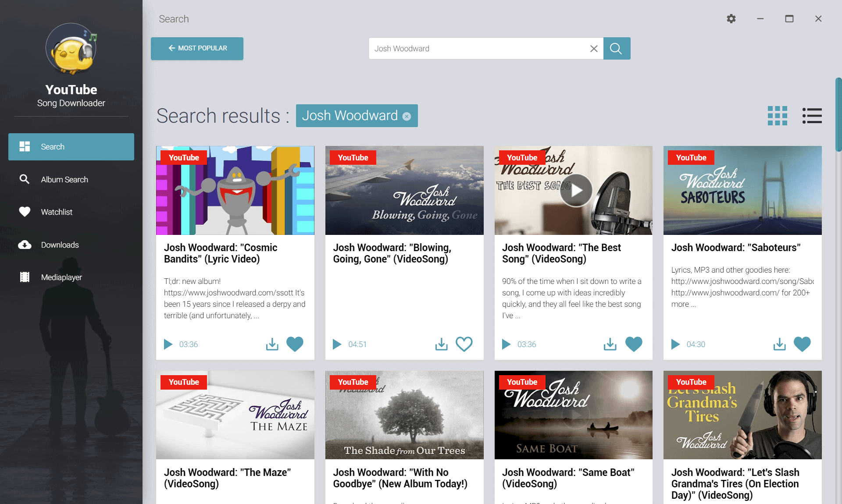
Task: Add 'Cosmic Bandits' to watchlist
Action: [295, 344]
